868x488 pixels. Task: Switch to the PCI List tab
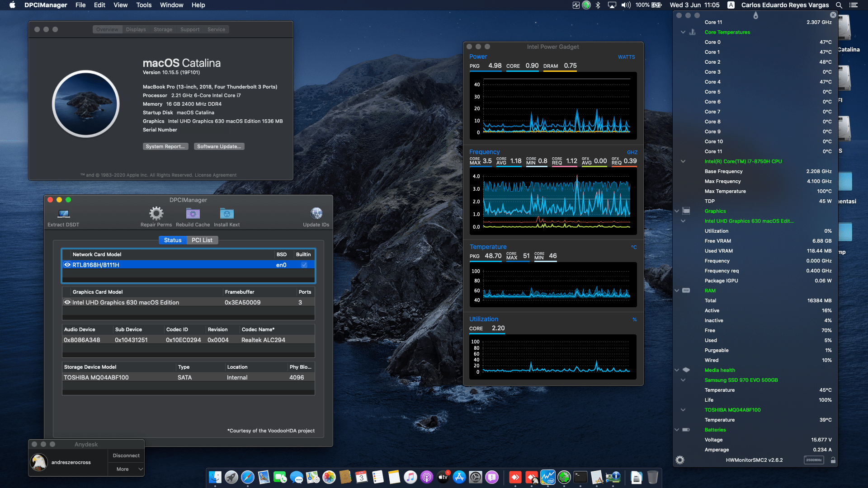(x=202, y=240)
